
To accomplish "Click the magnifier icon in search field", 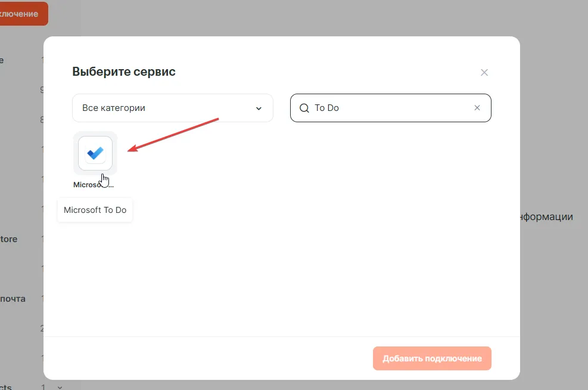I will click(304, 108).
